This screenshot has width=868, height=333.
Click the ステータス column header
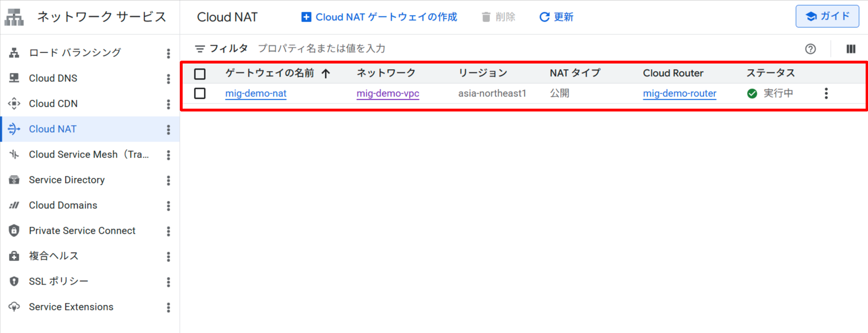pos(771,73)
